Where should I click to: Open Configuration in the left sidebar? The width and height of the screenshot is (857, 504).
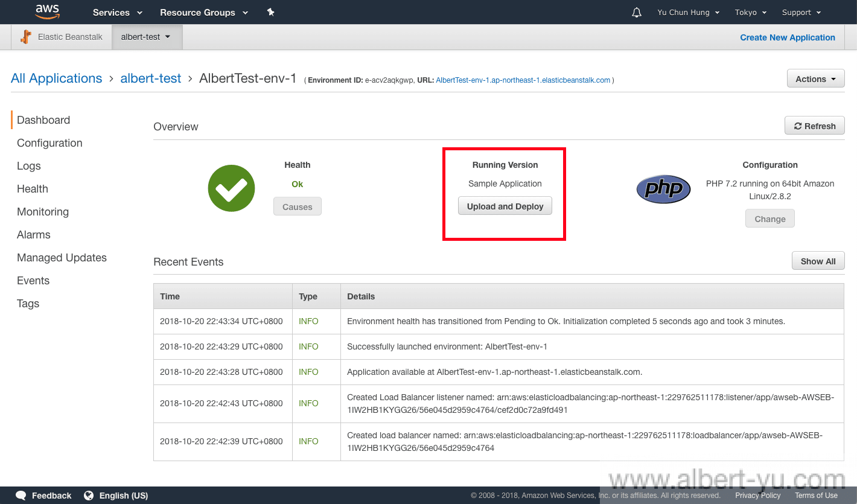[x=49, y=143]
